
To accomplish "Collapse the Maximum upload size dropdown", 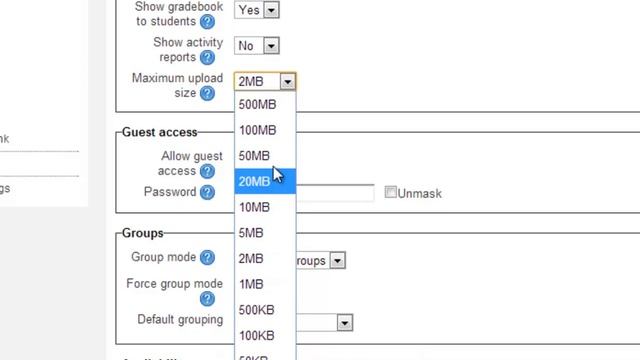I will pyautogui.click(x=265, y=82).
